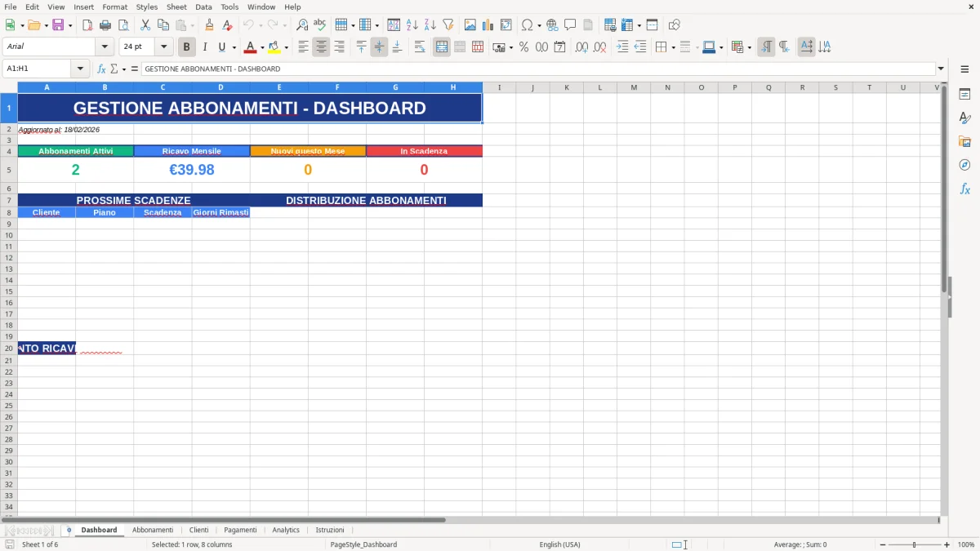Sort data ascending
This screenshot has width=980, height=551.
[411, 24]
